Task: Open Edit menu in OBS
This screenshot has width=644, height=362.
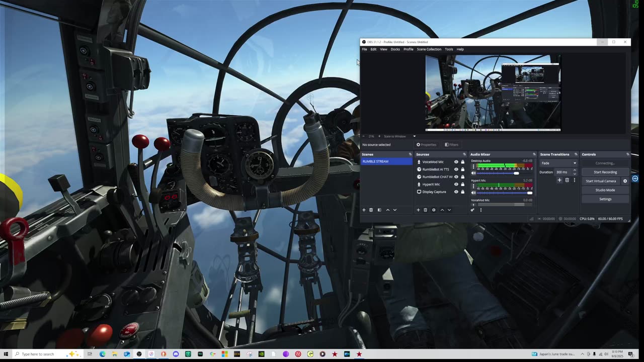Action: tap(373, 49)
